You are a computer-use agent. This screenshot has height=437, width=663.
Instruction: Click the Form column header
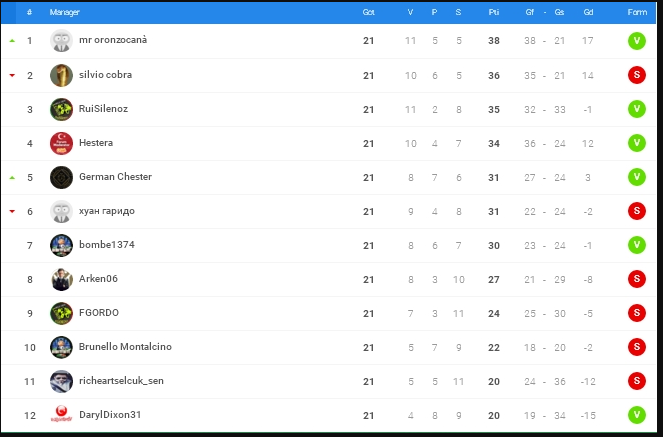(x=637, y=12)
